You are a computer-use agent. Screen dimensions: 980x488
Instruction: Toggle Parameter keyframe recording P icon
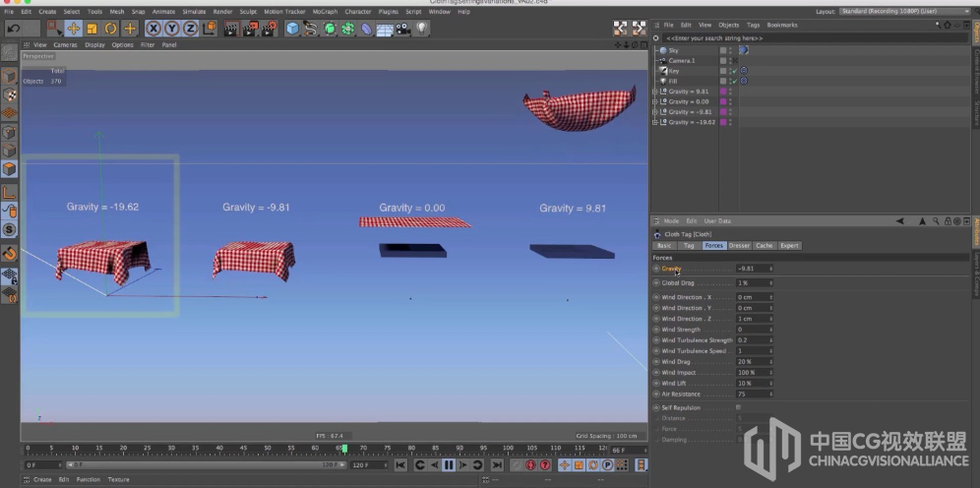[x=607, y=465]
